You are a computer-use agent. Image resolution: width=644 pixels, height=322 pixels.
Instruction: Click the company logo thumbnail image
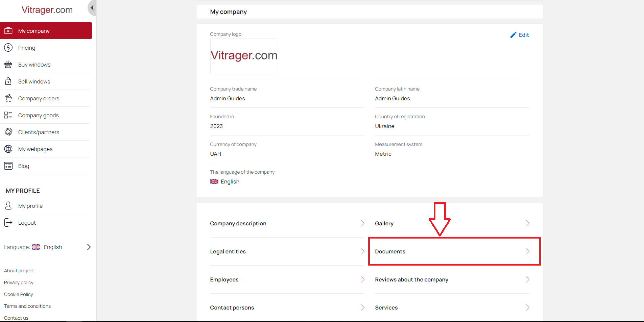pyautogui.click(x=244, y=56)
